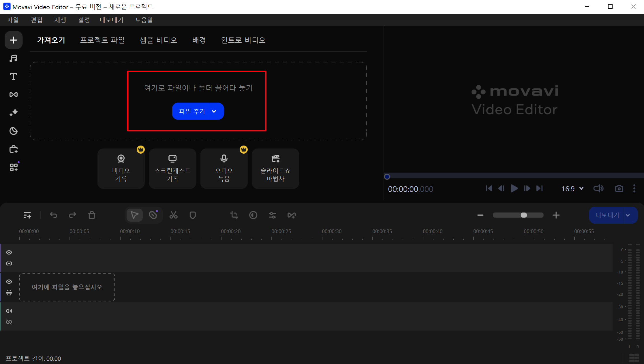644x364 pixels.
Task: Open the Stickers clock-shaped sidebar icon
Action: 13,131
